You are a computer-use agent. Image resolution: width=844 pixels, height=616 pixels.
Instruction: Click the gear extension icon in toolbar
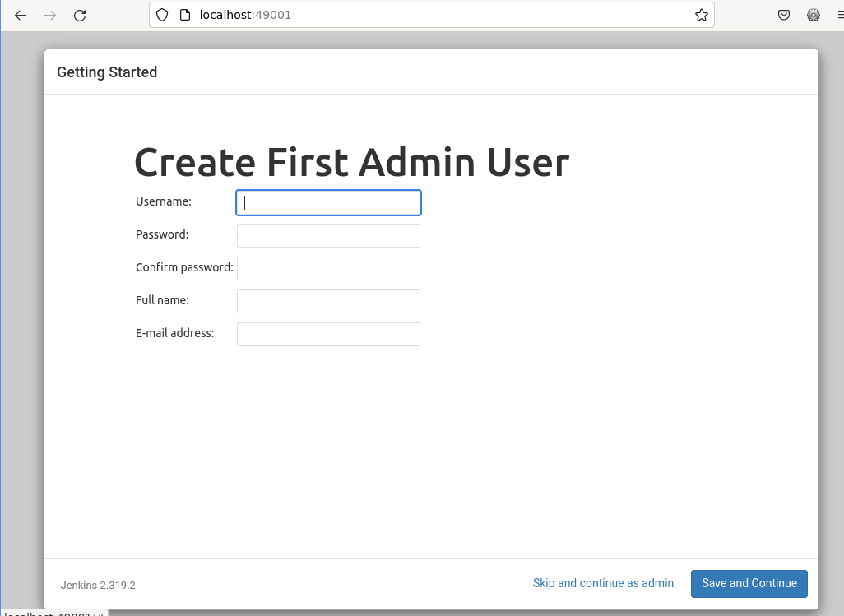pos(814,15)
